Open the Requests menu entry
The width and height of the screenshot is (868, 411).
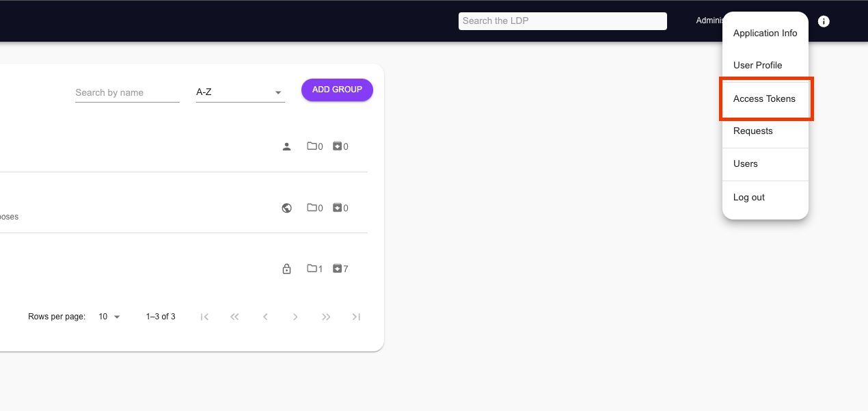[752, 131]
